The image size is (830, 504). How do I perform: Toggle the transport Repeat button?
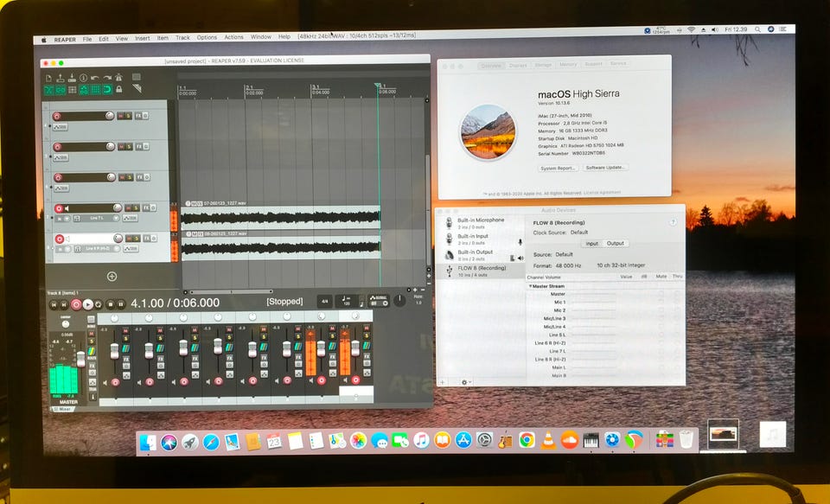99,304
